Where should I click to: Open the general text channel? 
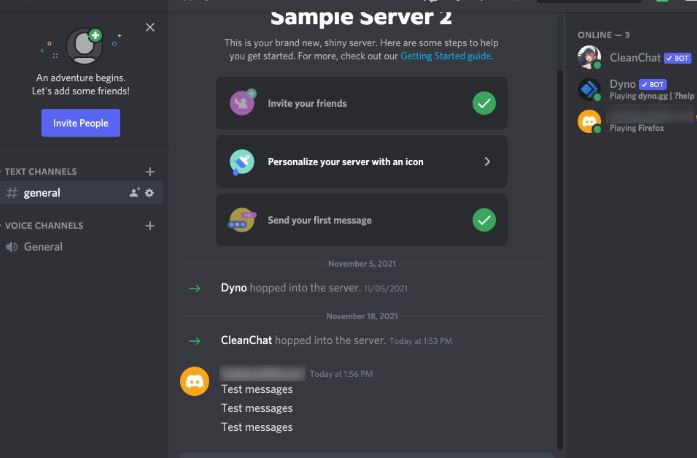coord(81,193)
